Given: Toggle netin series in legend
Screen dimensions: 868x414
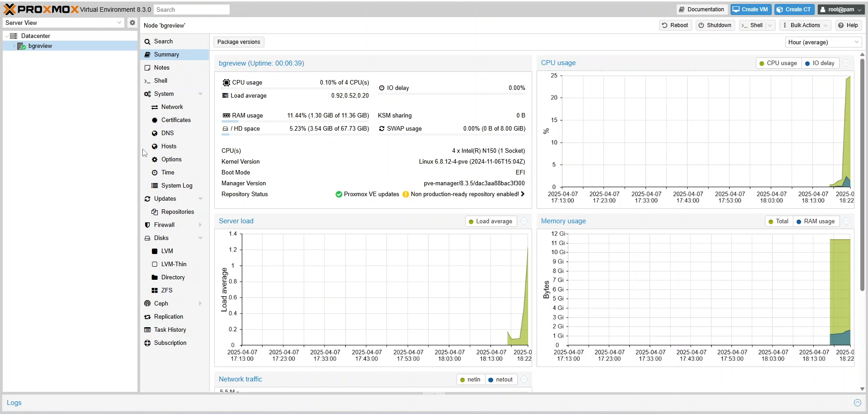Looking at the screenshot, I should point(471,380).
